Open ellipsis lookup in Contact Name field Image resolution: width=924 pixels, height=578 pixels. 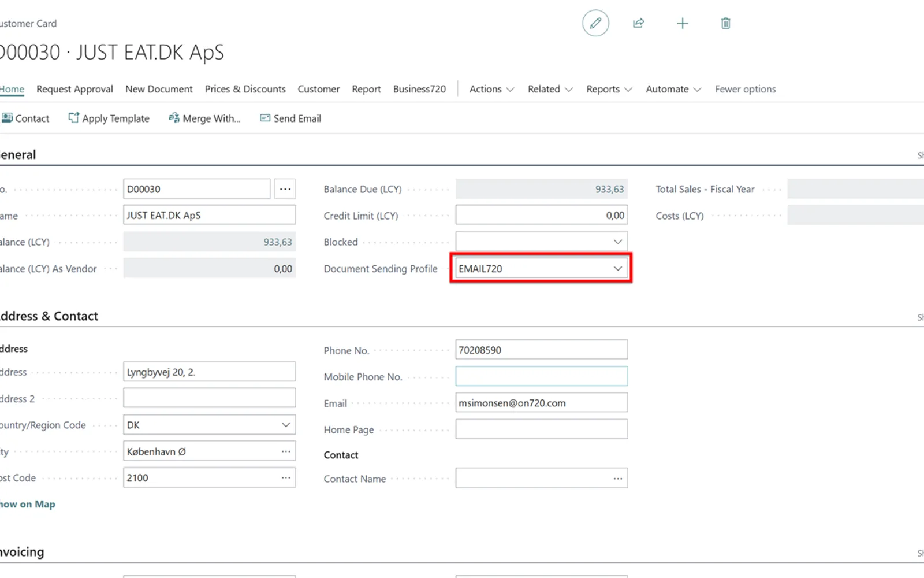(x=618, y=479)
